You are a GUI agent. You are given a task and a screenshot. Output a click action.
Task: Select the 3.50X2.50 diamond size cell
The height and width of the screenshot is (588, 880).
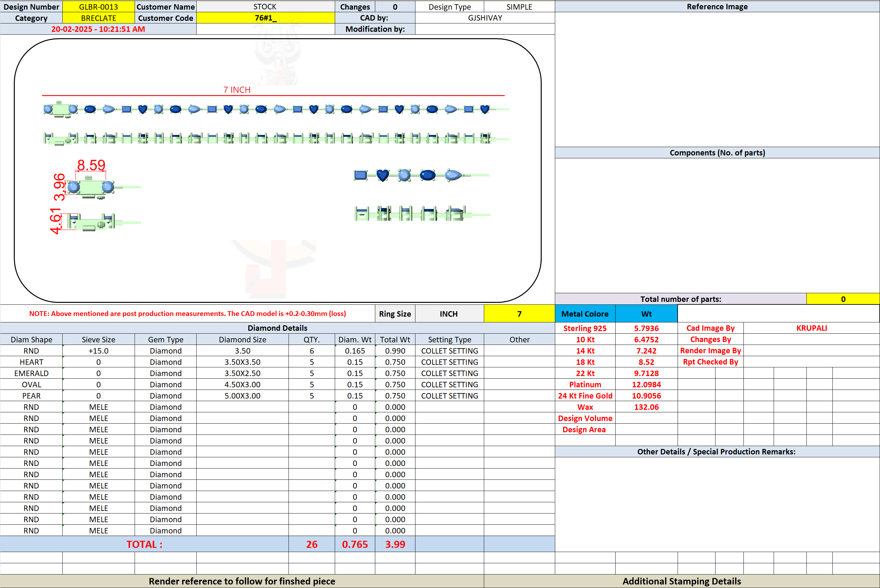(242, 373)
